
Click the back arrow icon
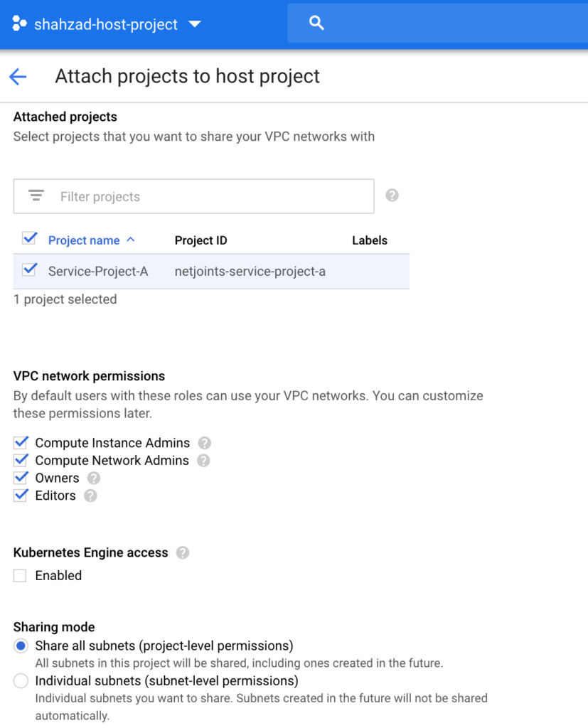18,77
